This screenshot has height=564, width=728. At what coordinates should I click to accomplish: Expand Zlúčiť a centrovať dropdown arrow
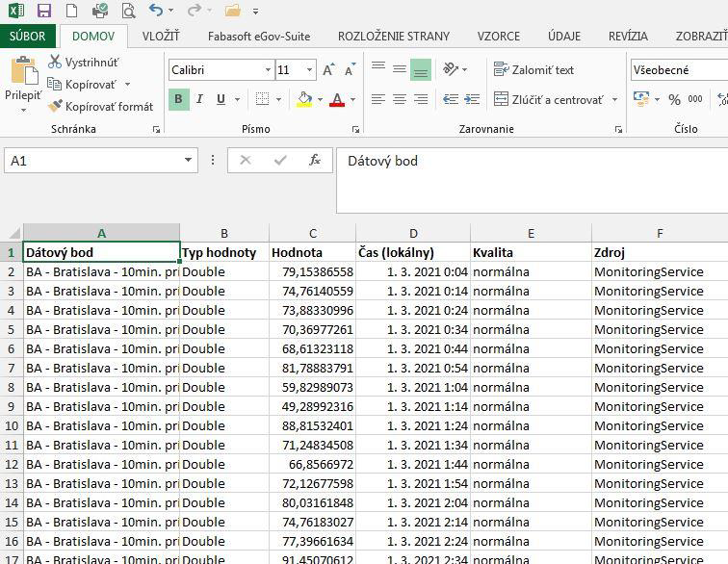[614, 99]
